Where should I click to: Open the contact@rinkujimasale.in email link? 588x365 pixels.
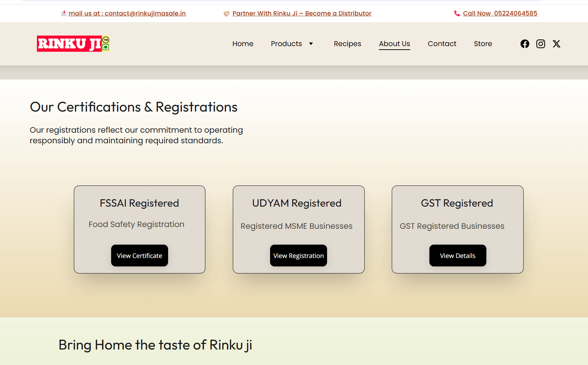127,13
